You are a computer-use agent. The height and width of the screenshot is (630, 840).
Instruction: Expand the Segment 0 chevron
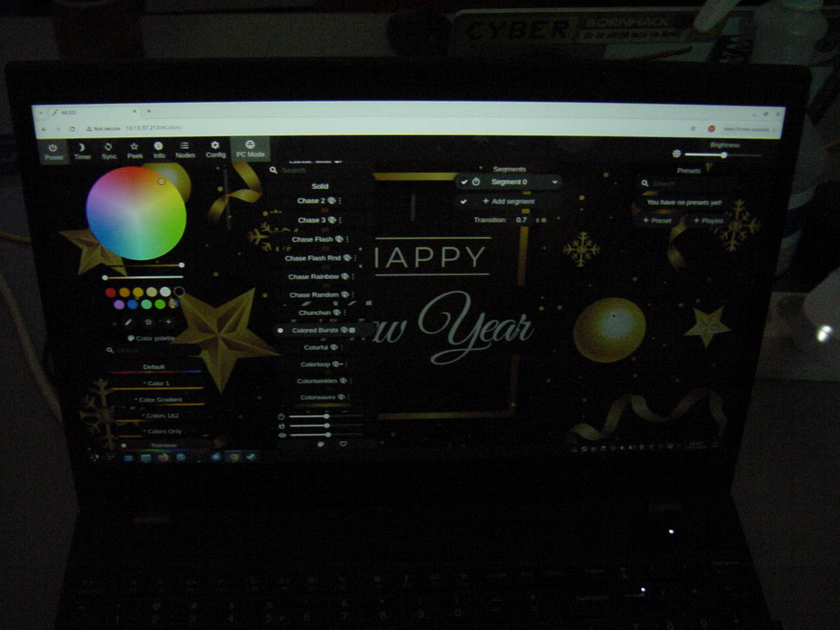pyautogui.click(x=555, y=182)
